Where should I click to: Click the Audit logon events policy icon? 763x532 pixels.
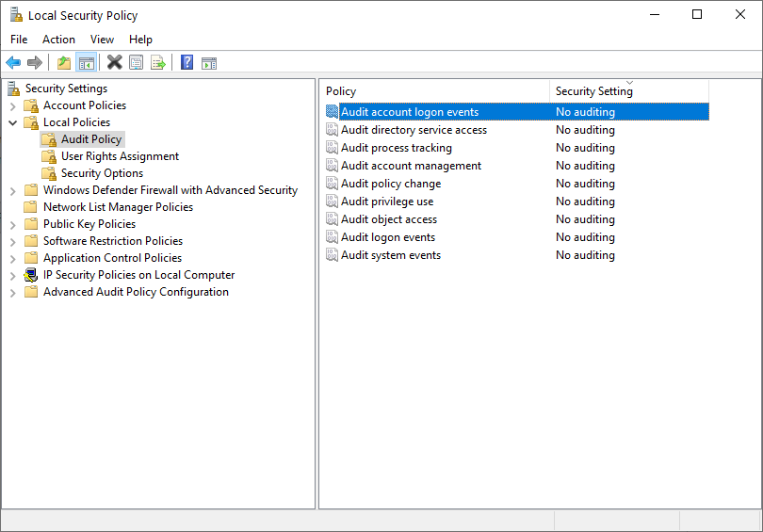pyautogui.click(x=332, y=237)
